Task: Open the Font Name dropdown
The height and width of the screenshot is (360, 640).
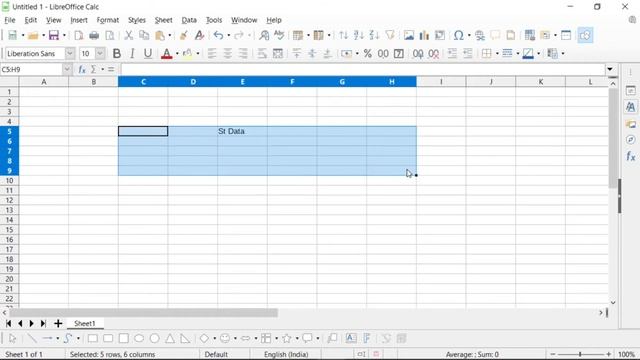Action: (70, 53)
